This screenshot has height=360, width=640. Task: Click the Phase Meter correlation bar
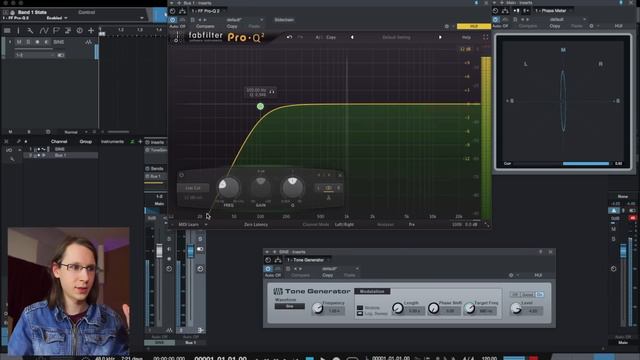pos(562,163)
